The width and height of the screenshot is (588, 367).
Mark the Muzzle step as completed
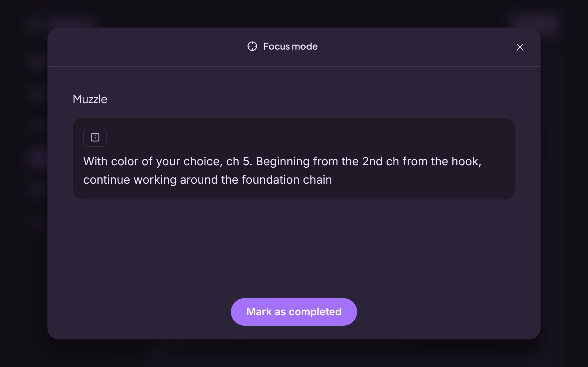tap(294, 312)
